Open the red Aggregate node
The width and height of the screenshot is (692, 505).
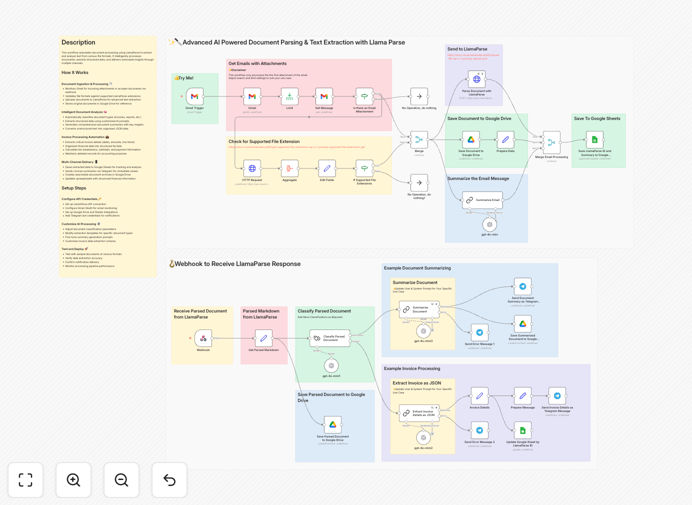(290, 168)
